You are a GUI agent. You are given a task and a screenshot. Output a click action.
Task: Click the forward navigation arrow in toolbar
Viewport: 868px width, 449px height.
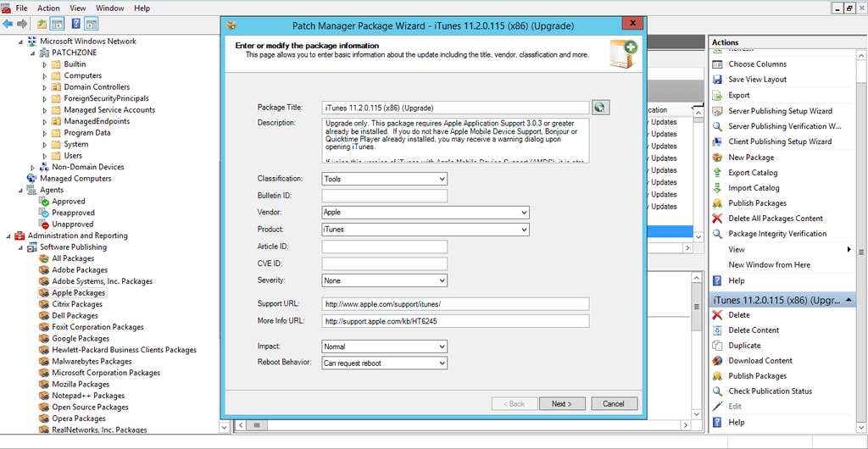tap(22, 24)
